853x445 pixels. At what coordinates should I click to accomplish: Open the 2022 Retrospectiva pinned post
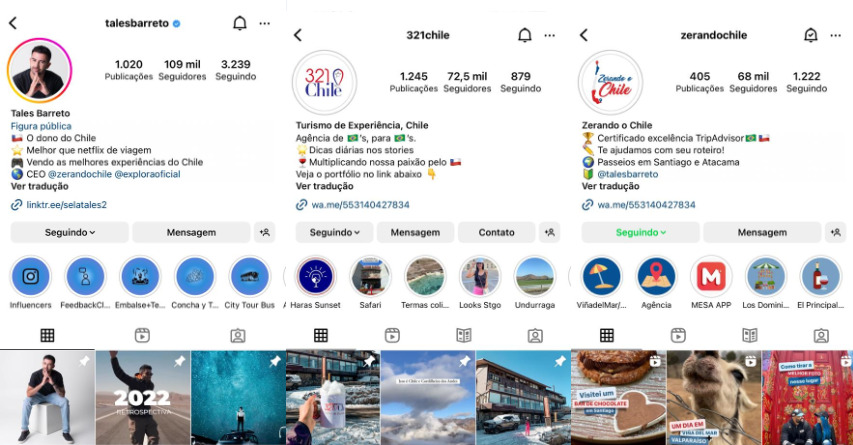coord(143,398)
